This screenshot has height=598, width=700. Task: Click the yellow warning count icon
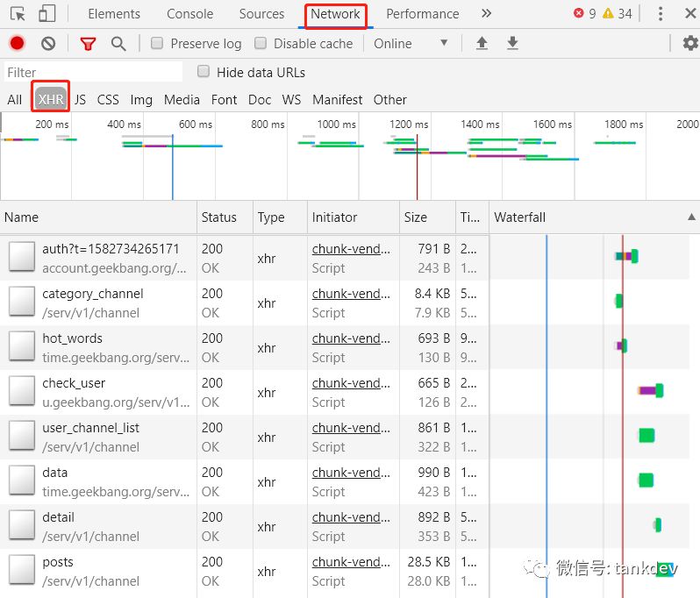pos(608,13)
